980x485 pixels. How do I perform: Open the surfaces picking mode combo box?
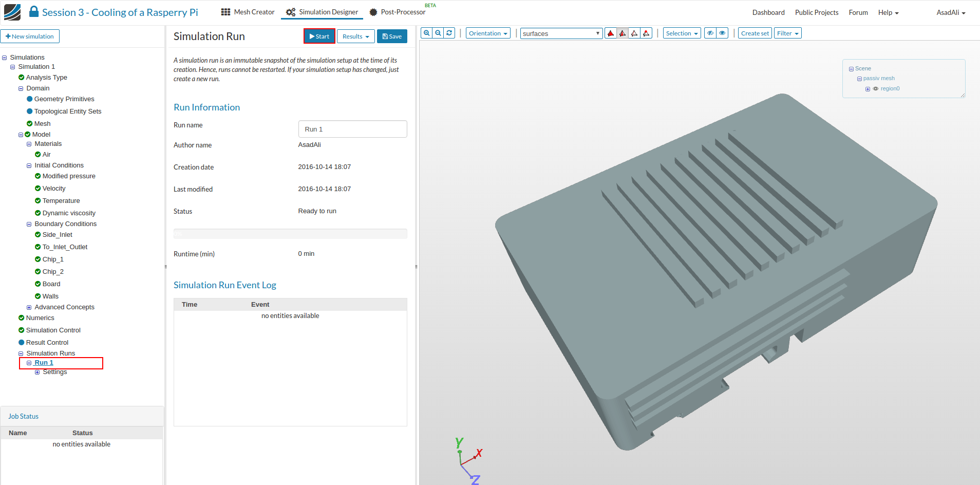561,33
